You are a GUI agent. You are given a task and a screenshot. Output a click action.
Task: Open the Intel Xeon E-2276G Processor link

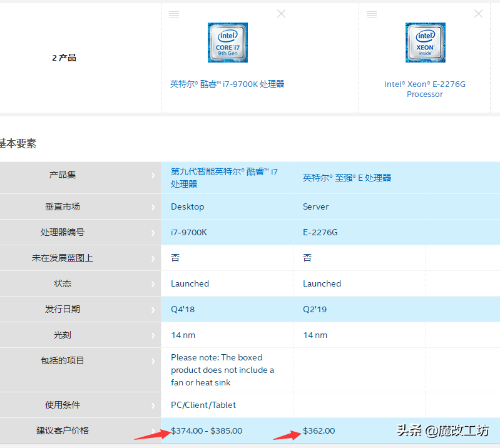tap(425, 89)
